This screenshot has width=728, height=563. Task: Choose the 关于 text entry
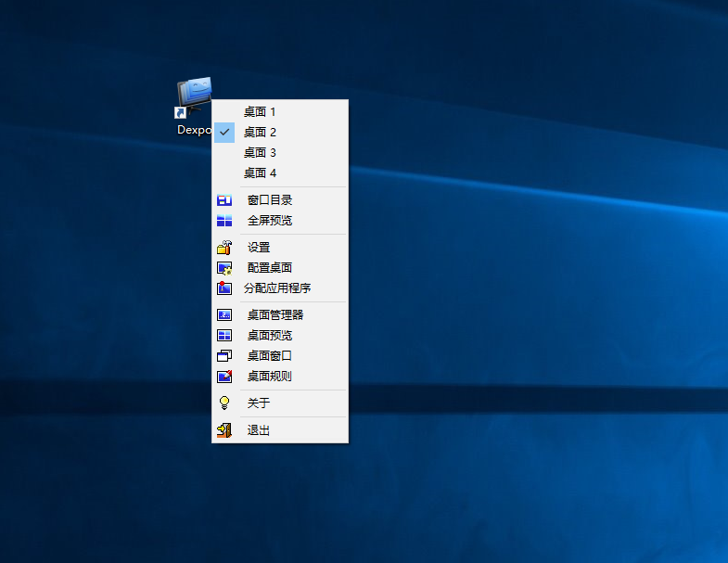pyautogui.click(x=259, y=403)
